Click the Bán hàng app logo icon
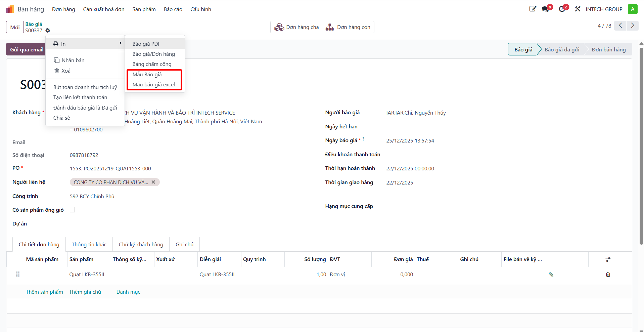This screenshot has height=332, width=644. coord(10,9)
